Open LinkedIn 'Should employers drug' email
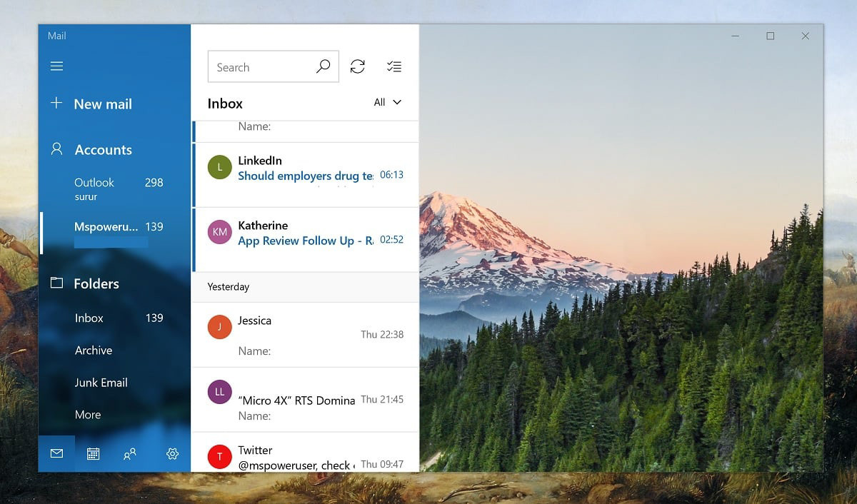Image resolution: width=857 pixels, height=504 pixels. [306, 175]
